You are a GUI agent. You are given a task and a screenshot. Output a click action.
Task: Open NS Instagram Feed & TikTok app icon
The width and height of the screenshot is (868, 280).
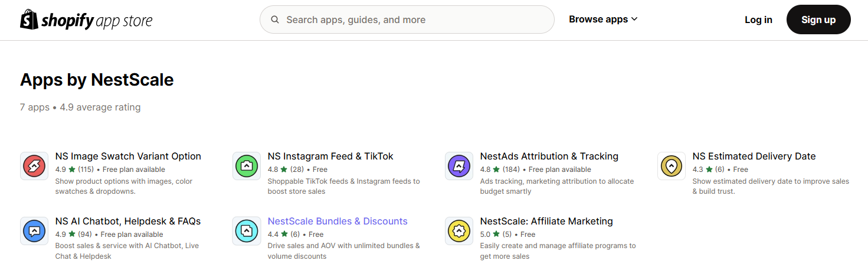[247, 166]
